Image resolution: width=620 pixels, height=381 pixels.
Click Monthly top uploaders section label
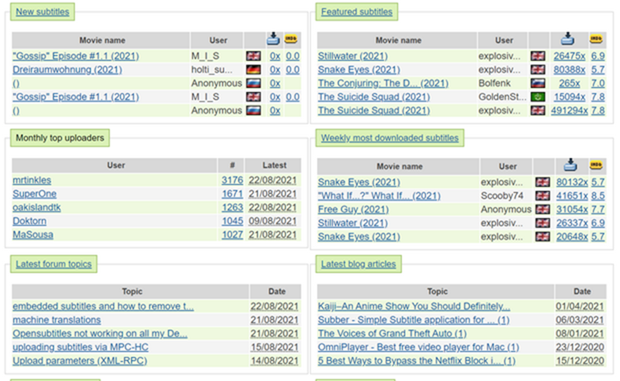click(60, 138)
